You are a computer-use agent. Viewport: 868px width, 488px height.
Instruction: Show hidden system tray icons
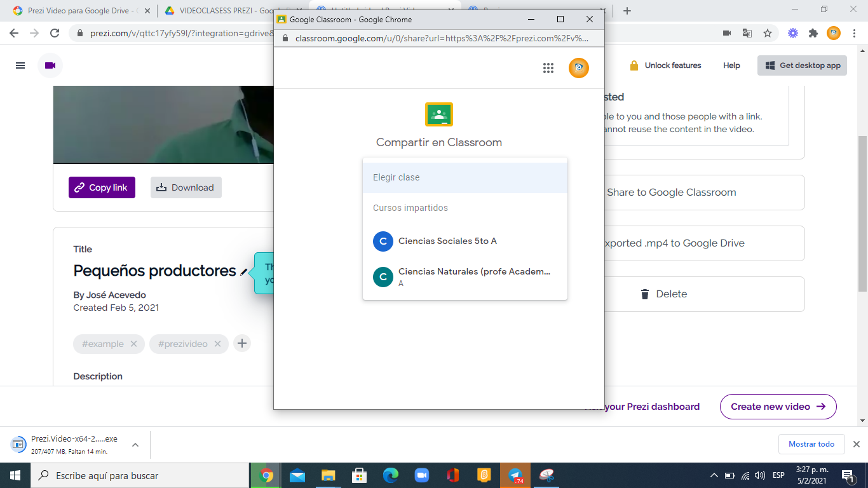click(x=714, y=475)
